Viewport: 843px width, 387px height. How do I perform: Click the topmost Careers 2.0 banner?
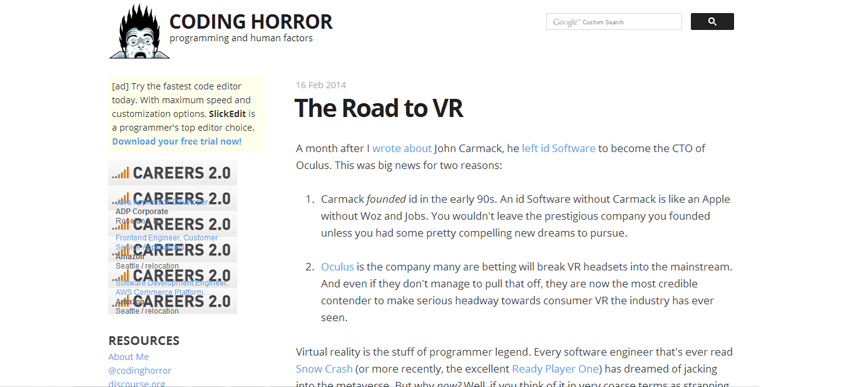pos(173,173)
